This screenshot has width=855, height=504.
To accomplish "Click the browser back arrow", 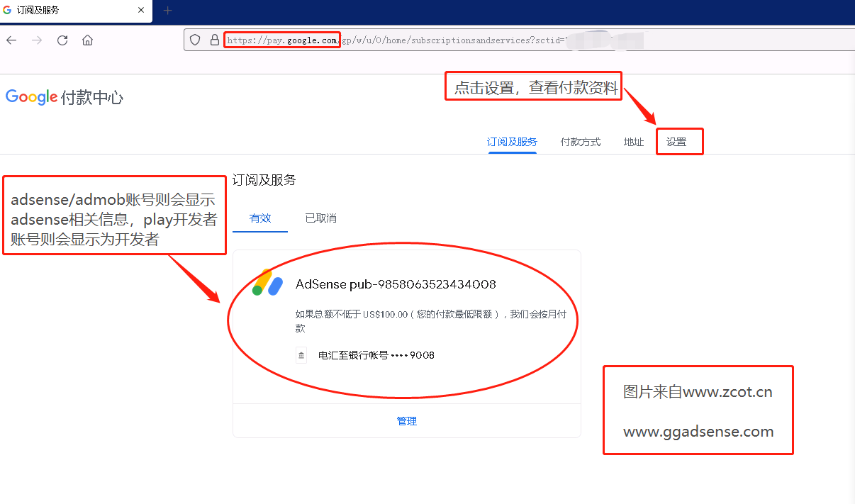I will tap(11, 40).
